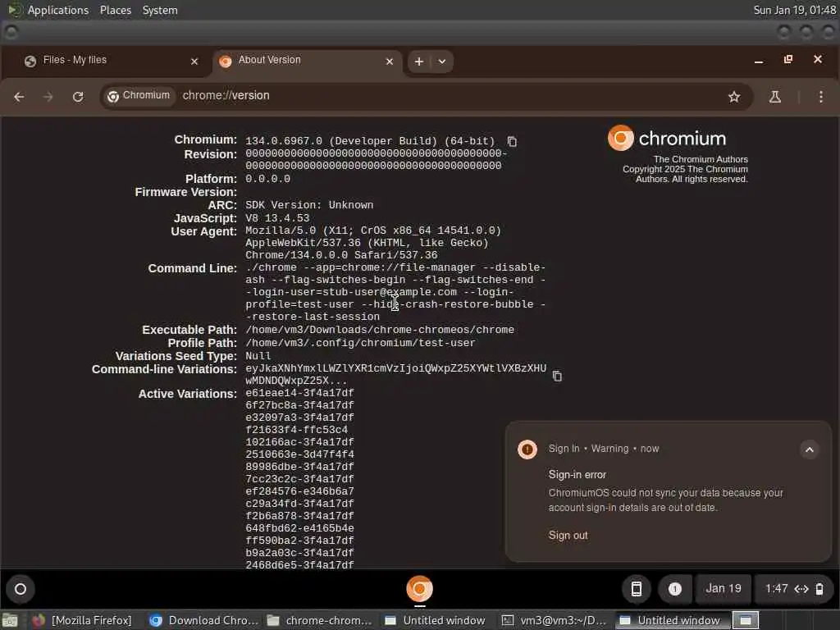Click the Chromium app icon on shelf

pyautogui.click(x=419, y=589)
